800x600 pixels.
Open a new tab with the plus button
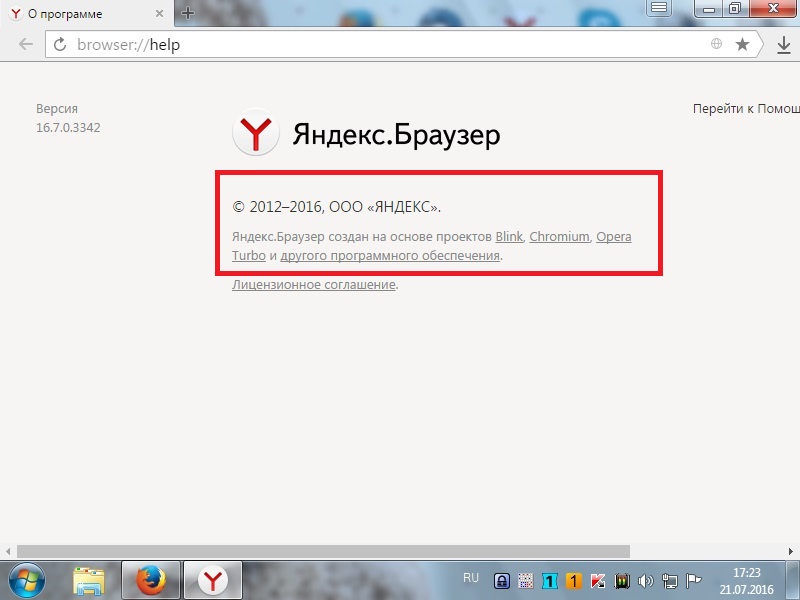point(188,13)
